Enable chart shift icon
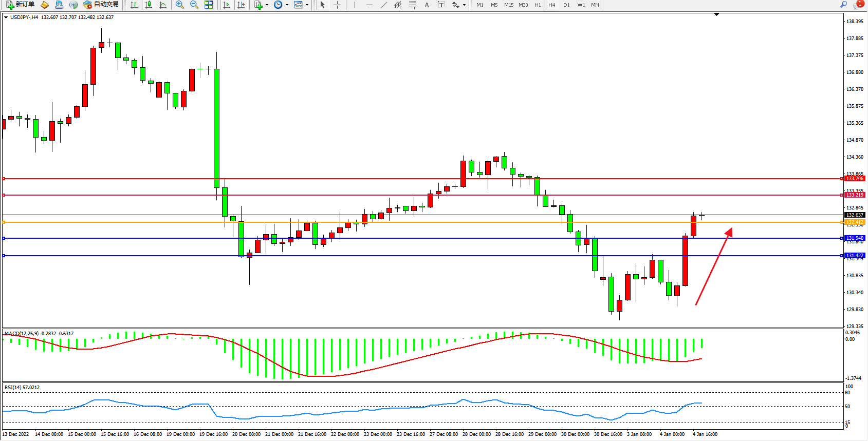 coord(241,5)
